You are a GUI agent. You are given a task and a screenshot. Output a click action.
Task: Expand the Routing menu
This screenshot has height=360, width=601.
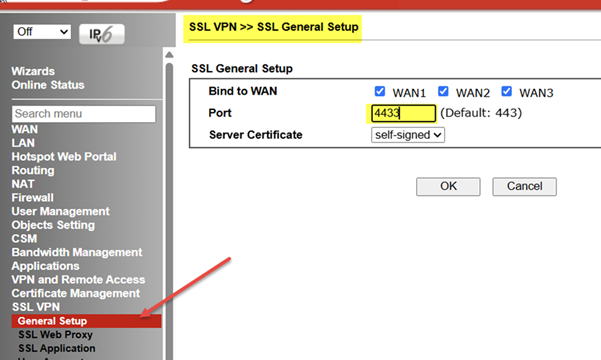click(x=33, y=170)
